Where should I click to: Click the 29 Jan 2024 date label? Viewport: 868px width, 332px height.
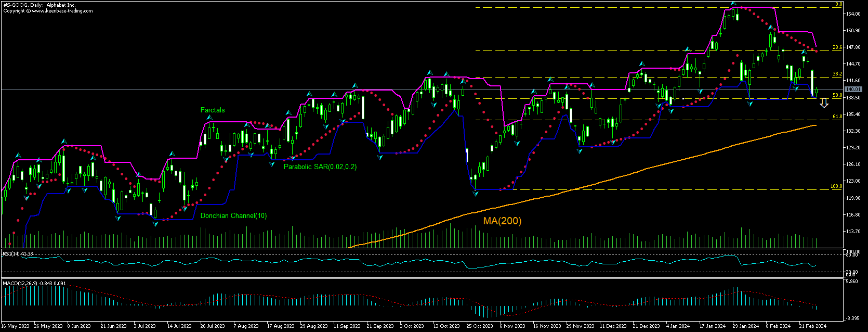point(745,326)
